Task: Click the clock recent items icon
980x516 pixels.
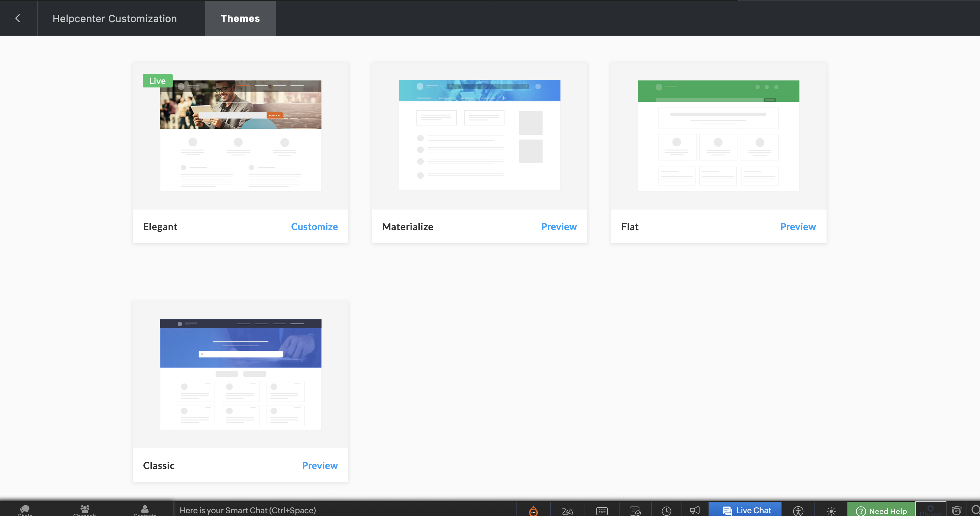Action: point(666,511)
